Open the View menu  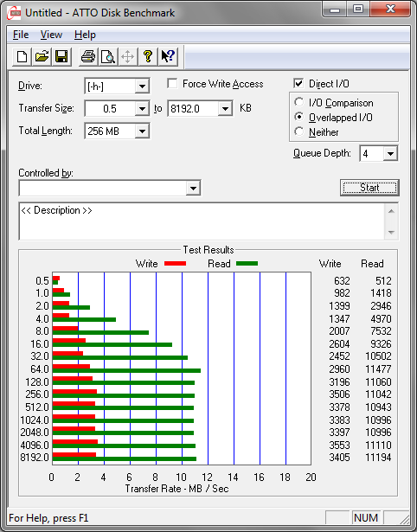pyautogui.click(x=51, y=35)
